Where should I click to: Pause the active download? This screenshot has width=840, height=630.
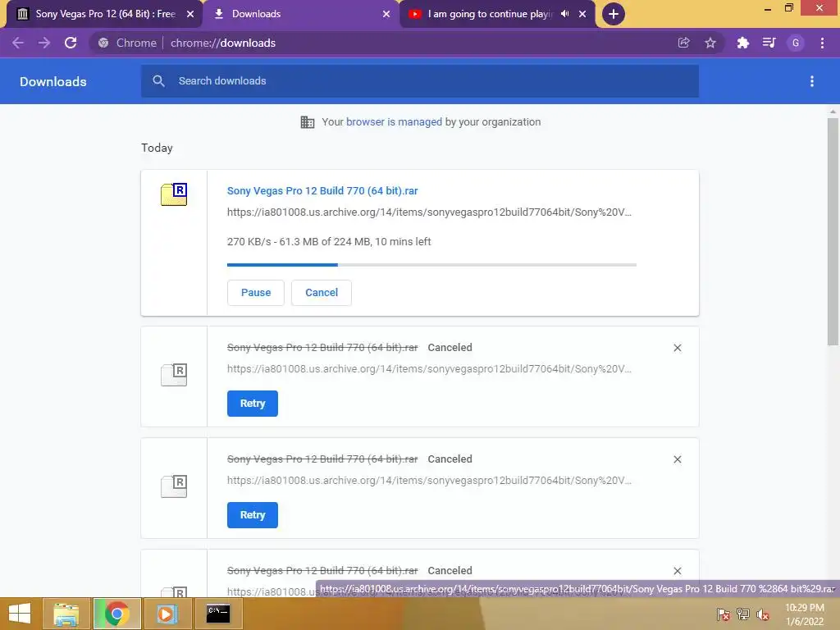click(x=256, y=293)
